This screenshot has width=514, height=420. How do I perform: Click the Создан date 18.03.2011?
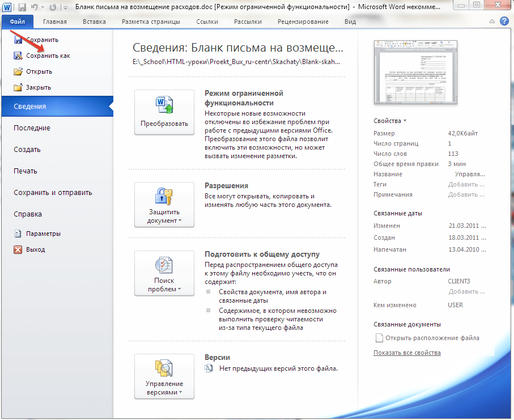[467, 237]
